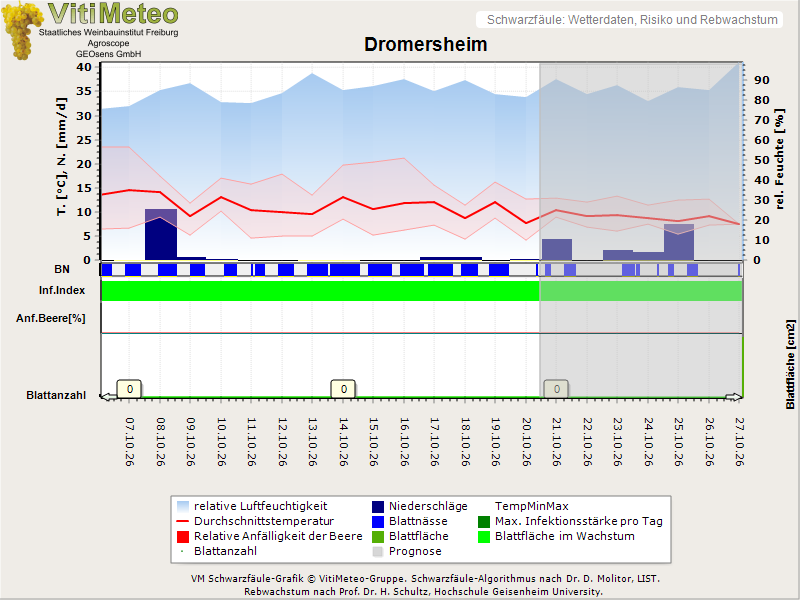The height and width of the screenshot is (600, 800).
Task: Click the VitiMeteo grape logo
Action: click(x=21, y=30)
